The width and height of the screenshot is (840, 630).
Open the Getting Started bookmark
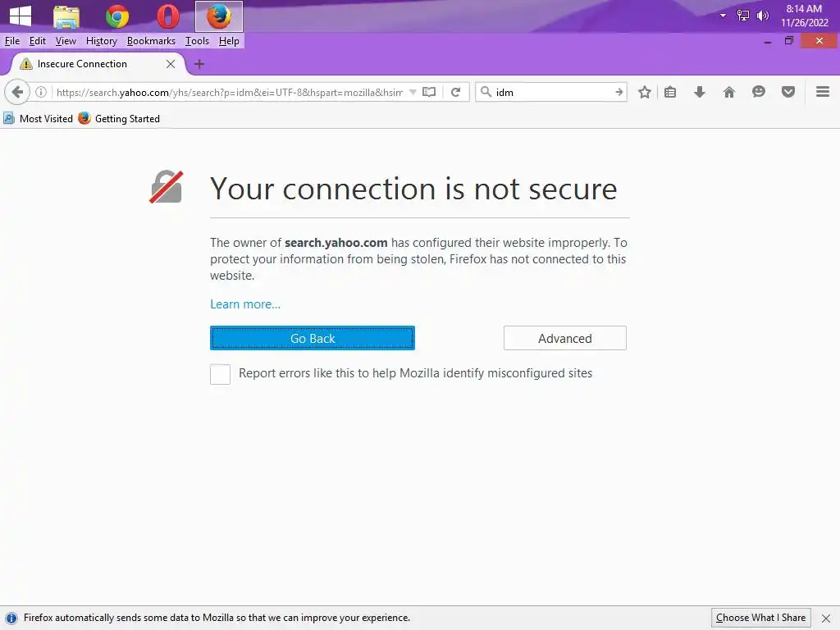[119, 118]
